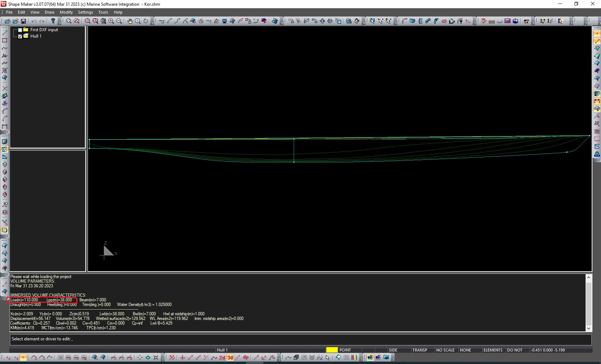
Task: Toggle the DO NOT status bar option
Action: pos(515,350)
